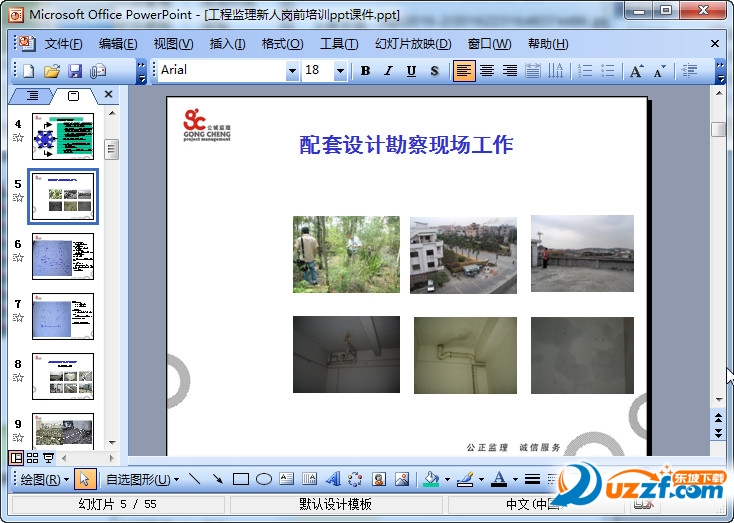Select the Select Objects arrow tool
The width and height of the screenshot is (734, 523).
pyautogui.click(x=85, y=479)
